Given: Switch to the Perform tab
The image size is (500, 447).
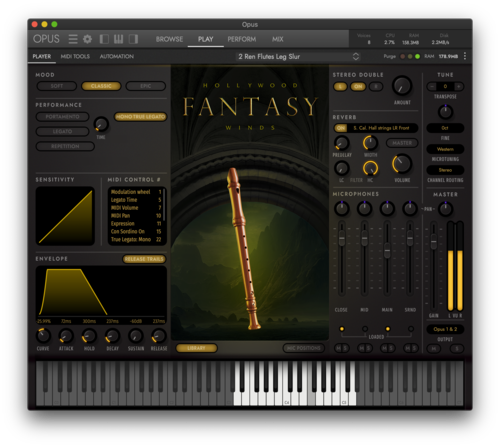Looking at the screenshot, I should click(x=242, y=39).
